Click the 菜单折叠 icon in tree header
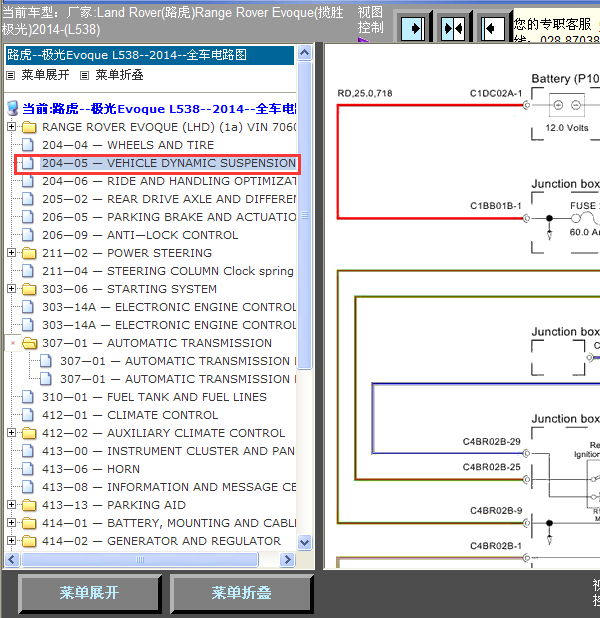Screen dimensions: 600x618 tap(84, 75)
